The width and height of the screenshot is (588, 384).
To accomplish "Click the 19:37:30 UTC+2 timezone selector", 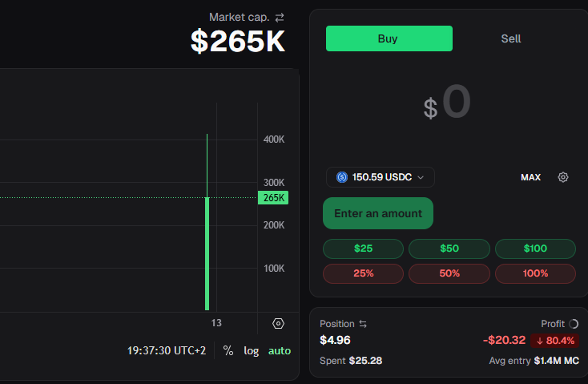I will point(167,350).
